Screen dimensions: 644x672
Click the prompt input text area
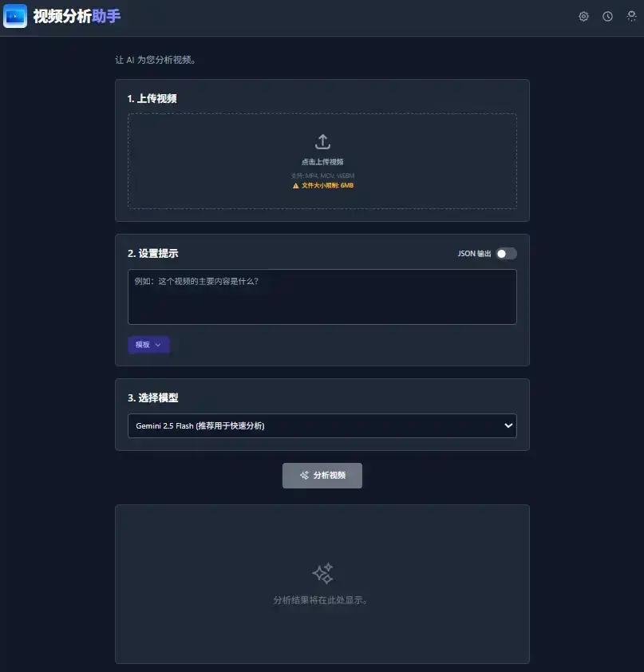(x=322, y=297)
